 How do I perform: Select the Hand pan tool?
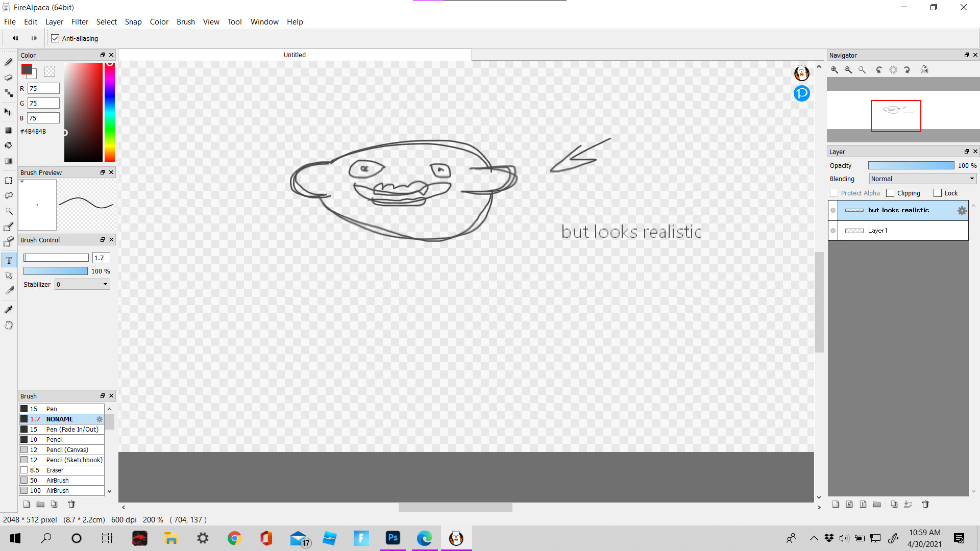pyautogui.click(x=9, y=325)
